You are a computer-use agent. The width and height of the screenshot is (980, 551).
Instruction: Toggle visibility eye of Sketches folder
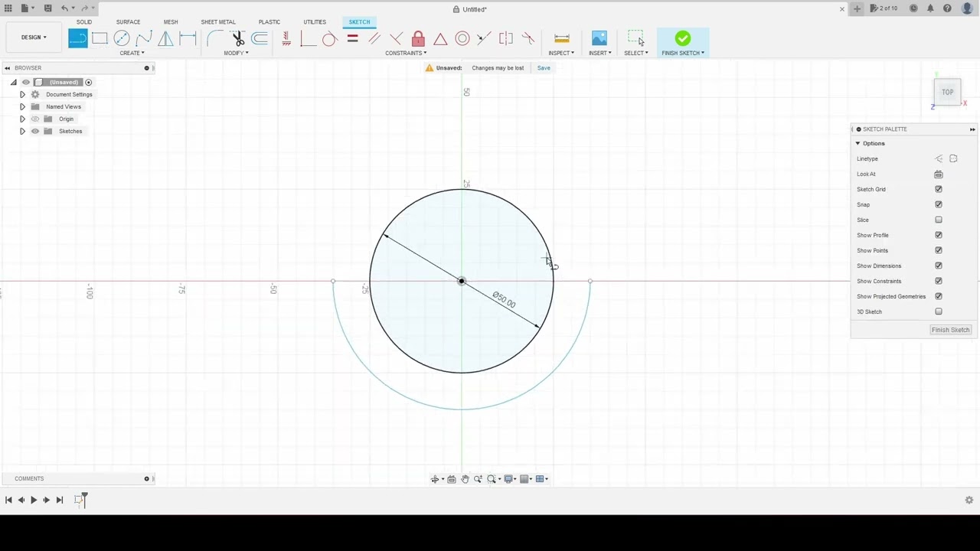35,131
